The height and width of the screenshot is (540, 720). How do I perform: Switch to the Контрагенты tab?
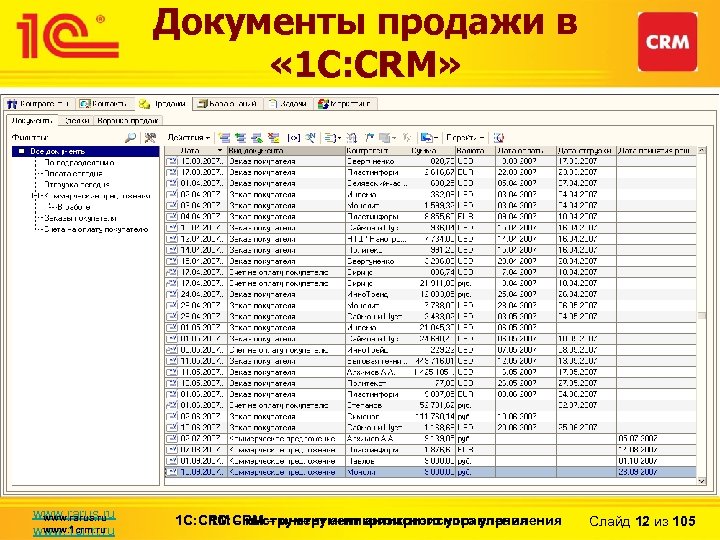[39, 104]
